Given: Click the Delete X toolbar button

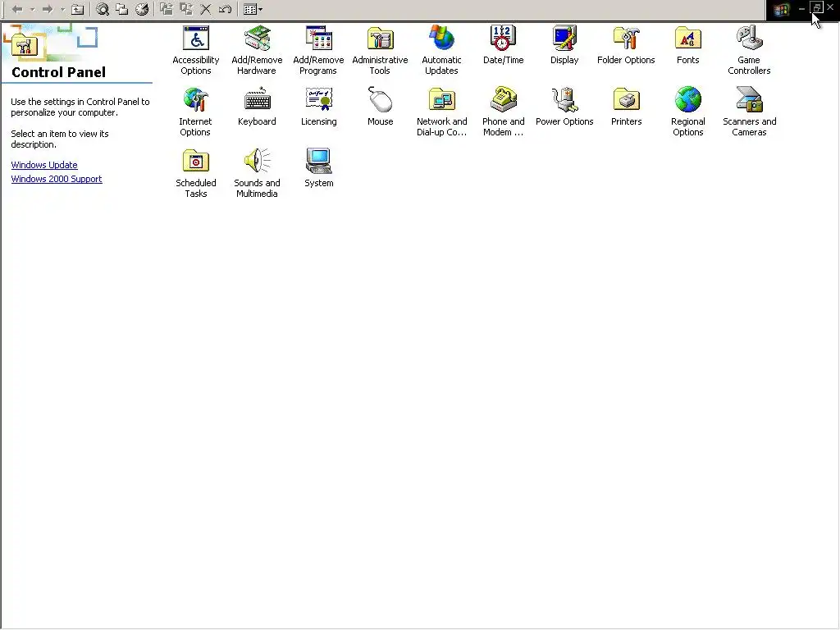Looking at the screenshot, I should coord(206,9).
